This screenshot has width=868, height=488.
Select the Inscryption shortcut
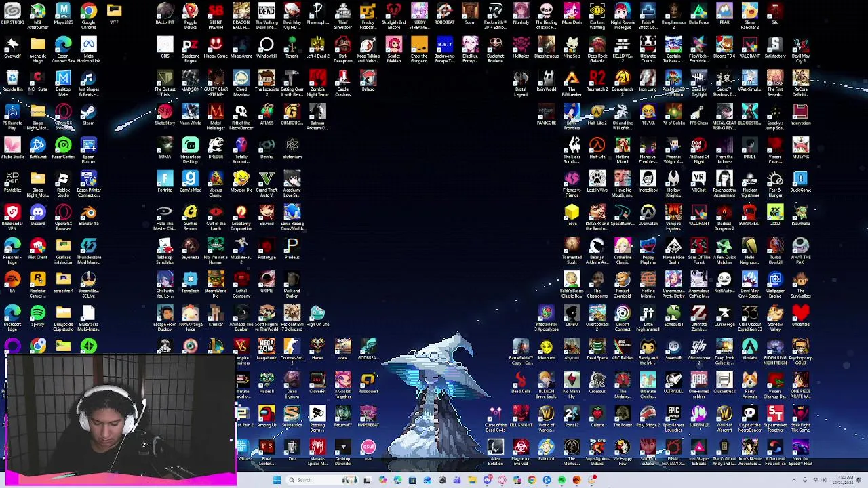801,115
